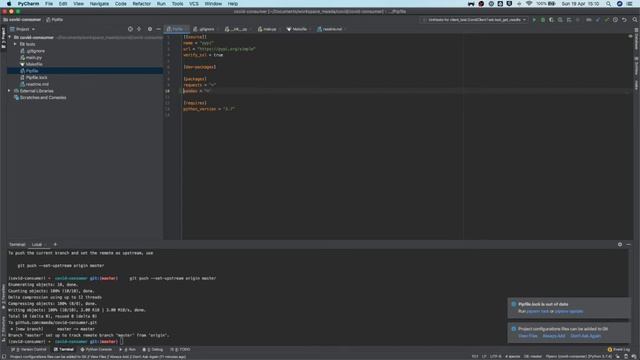The width and height of the screenshot is (640, 360).
Task: Open Python Console tool window
Action: point(96,349)
